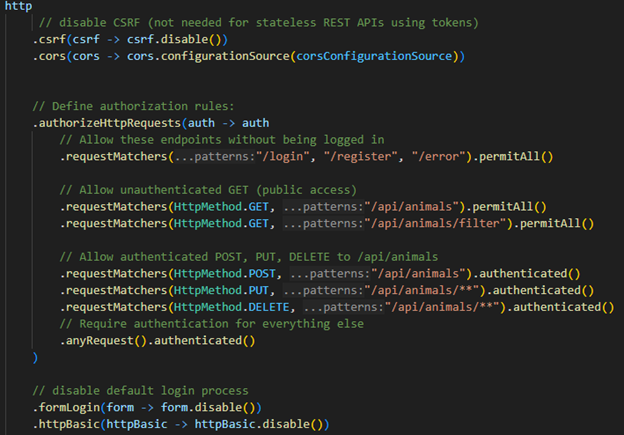The width and height of the screenshot is (624, 435).
Task: Click 'corsConfigurationSource' argument in cors line
Action: point(374,56)
